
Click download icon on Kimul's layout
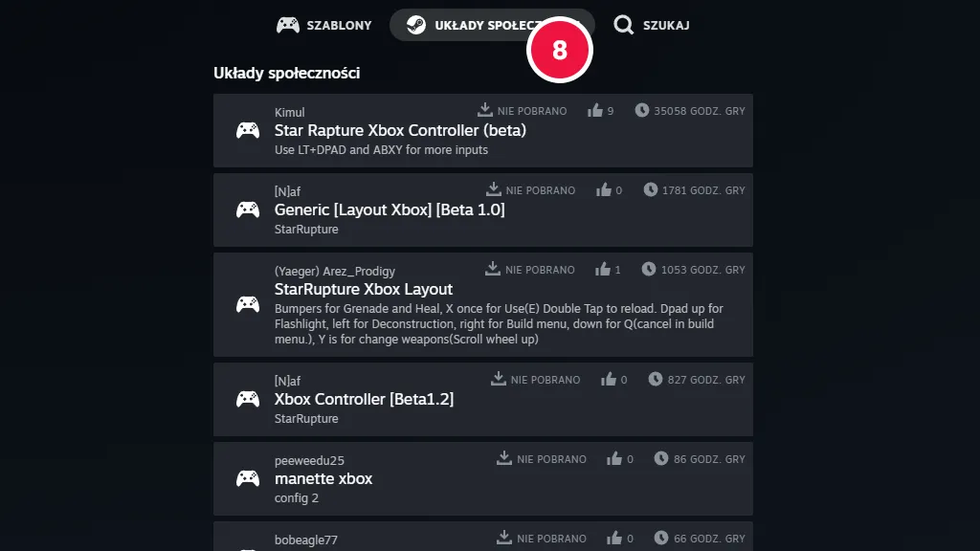(485, 110)
